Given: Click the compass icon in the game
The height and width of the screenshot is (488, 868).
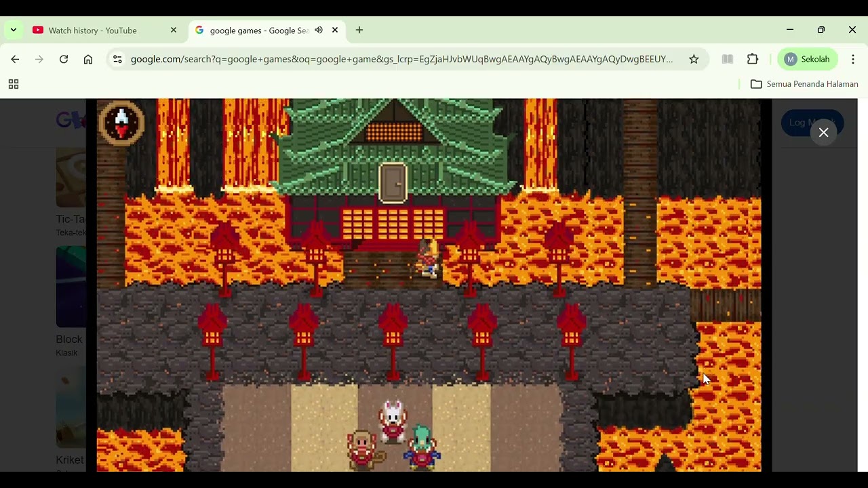Looking at the screenshot, I should point(121,123).
